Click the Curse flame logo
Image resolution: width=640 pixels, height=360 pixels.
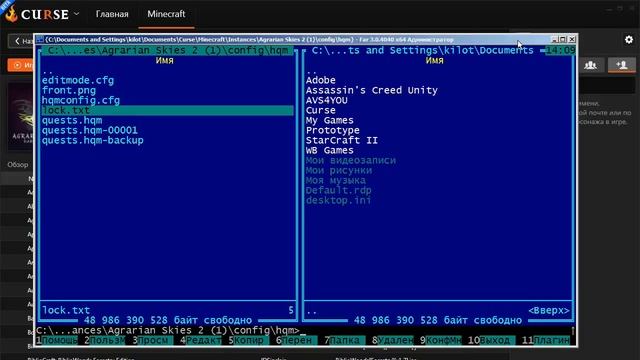[x=11, y=14]
